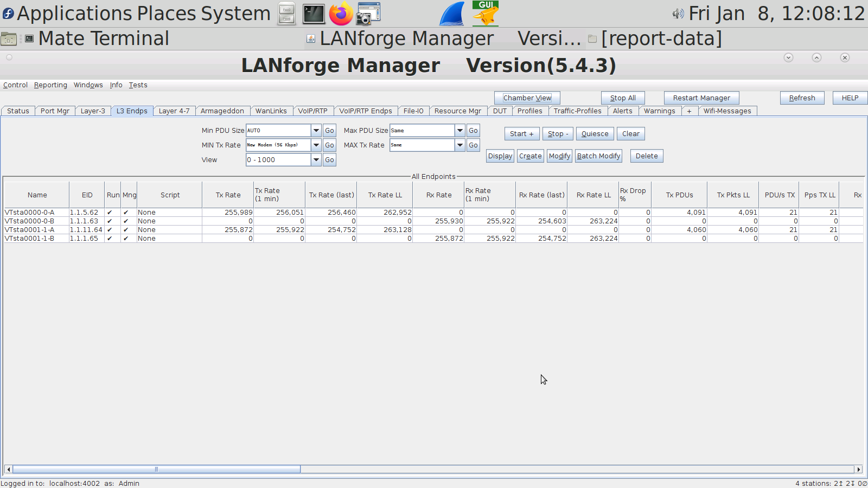Click the scrollbar right arrow
868x488 pixels.
tap(858, 470)
